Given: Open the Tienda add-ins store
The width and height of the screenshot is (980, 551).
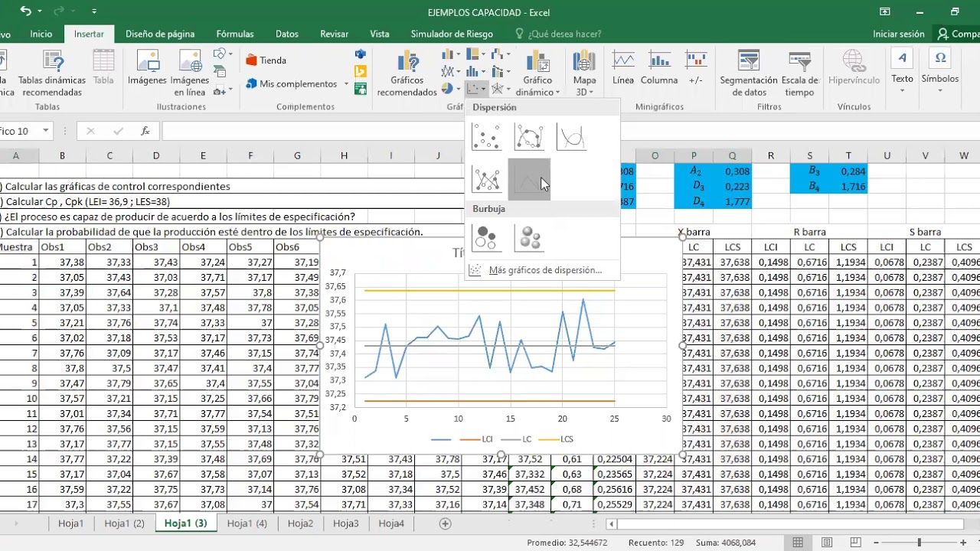Looking at the screenshot, I should pyautogui.click(x=266, y=60).
